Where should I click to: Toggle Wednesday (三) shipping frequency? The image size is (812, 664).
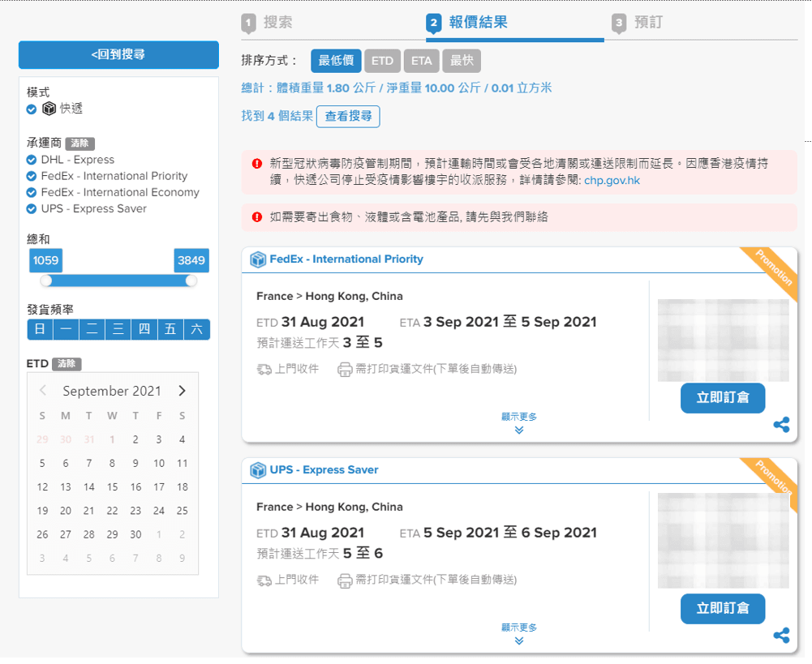118,329
